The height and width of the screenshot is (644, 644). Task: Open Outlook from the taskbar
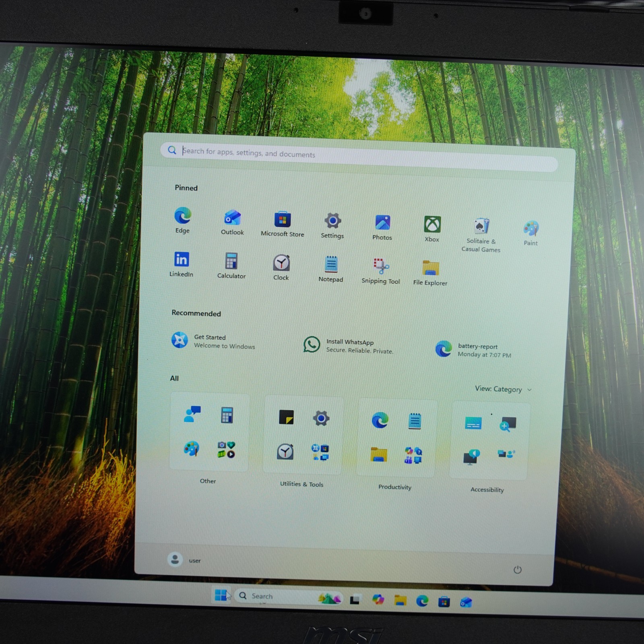pos(466,603)
